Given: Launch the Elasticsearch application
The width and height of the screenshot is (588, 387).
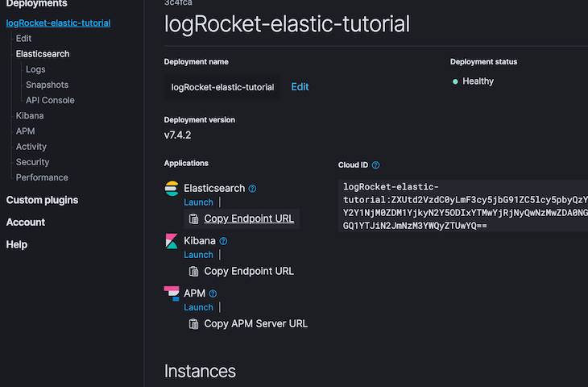Looking at the screenshot, I should coord(198,202).
